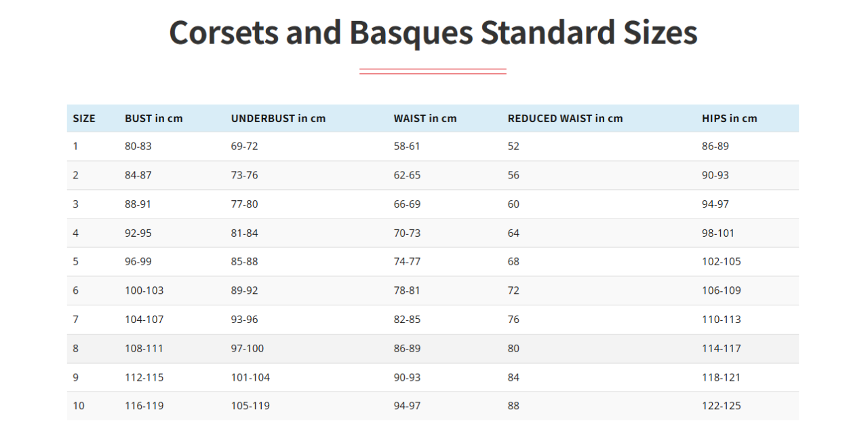Click the red double line under the title

[x=433, y=71]
